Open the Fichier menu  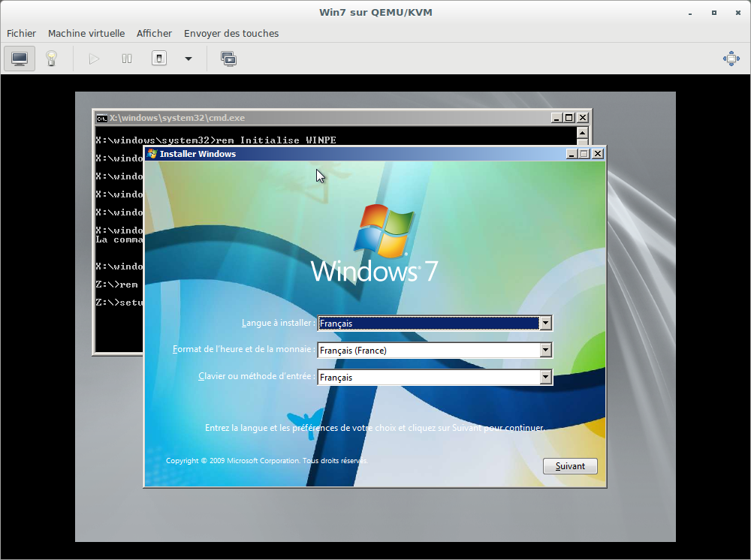[x=21, y=34]
